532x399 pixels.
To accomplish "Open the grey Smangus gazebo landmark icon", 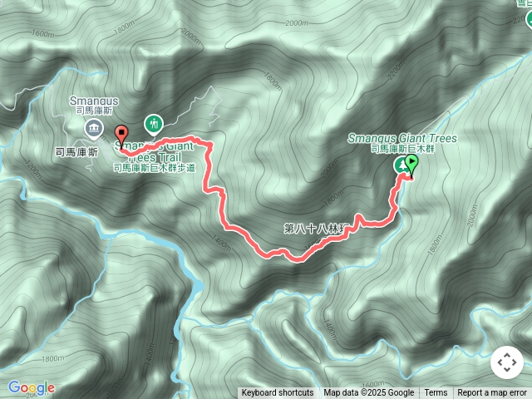I will 94,130.
